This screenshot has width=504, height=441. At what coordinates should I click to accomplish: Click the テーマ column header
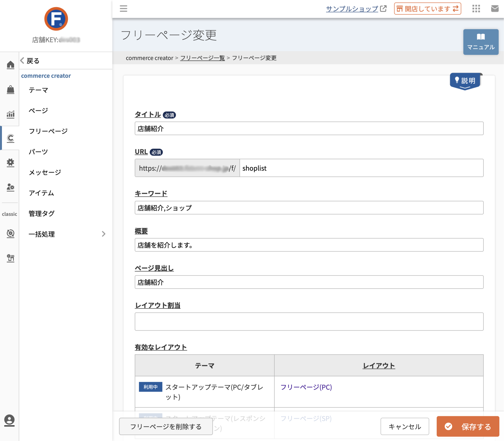pos(205,366)
